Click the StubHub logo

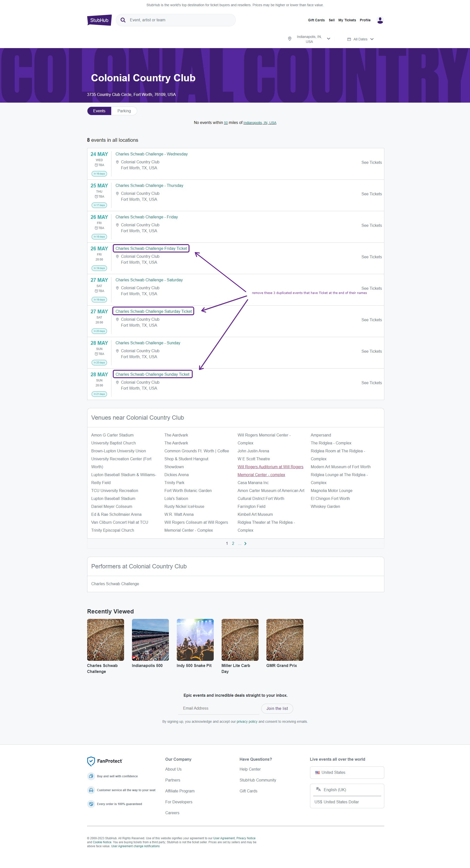tap(99, 20)
